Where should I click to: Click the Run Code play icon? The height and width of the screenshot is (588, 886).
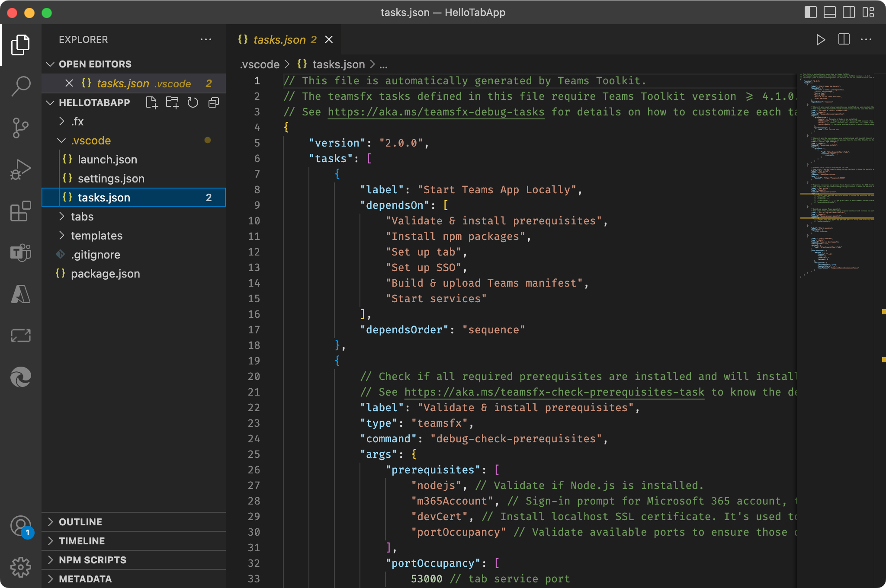click(820, 39)
